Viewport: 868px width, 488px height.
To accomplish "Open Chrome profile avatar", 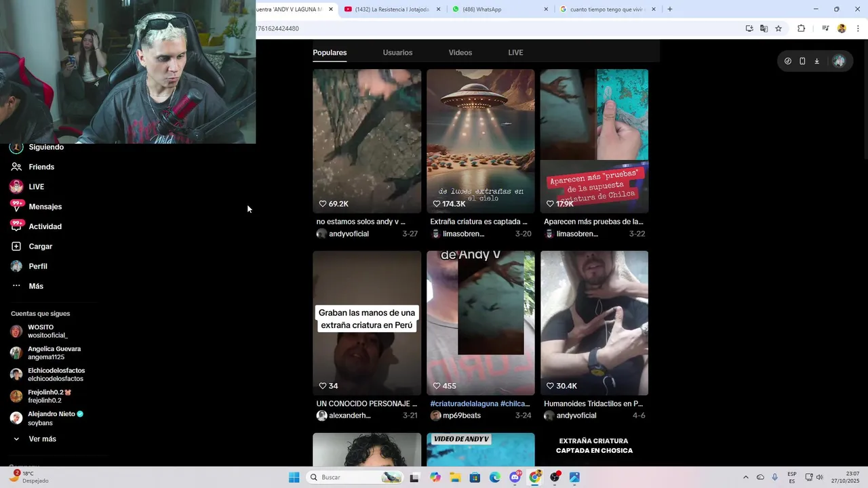I will [x=842, y=28].
